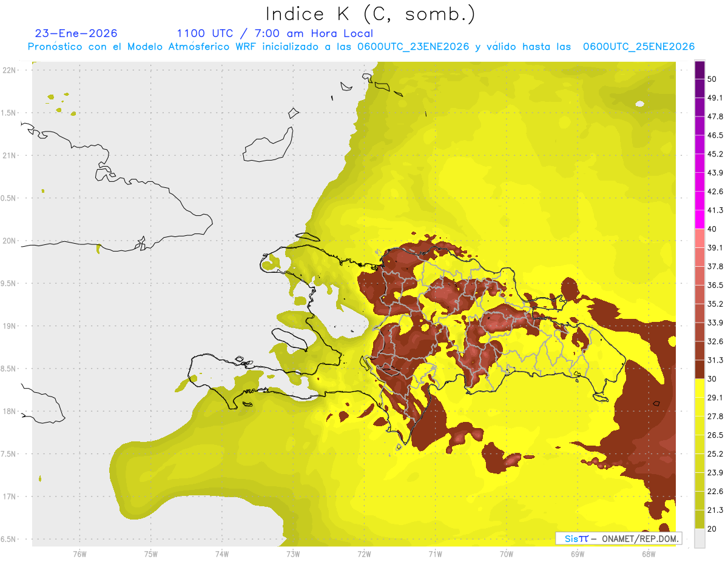The height and width of the screenshot is (562, 728).
Task: Click legend value 43.9
Action: point(715,173)
